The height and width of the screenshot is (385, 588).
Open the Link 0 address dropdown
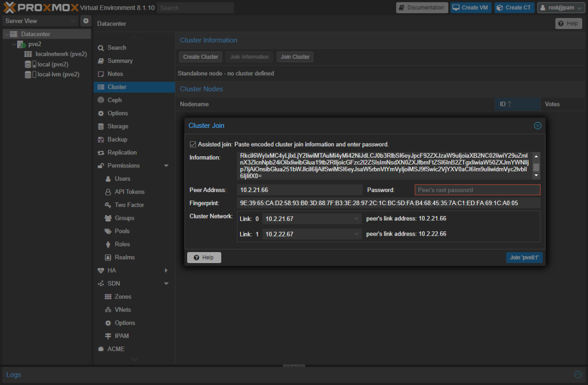point(357,219)
